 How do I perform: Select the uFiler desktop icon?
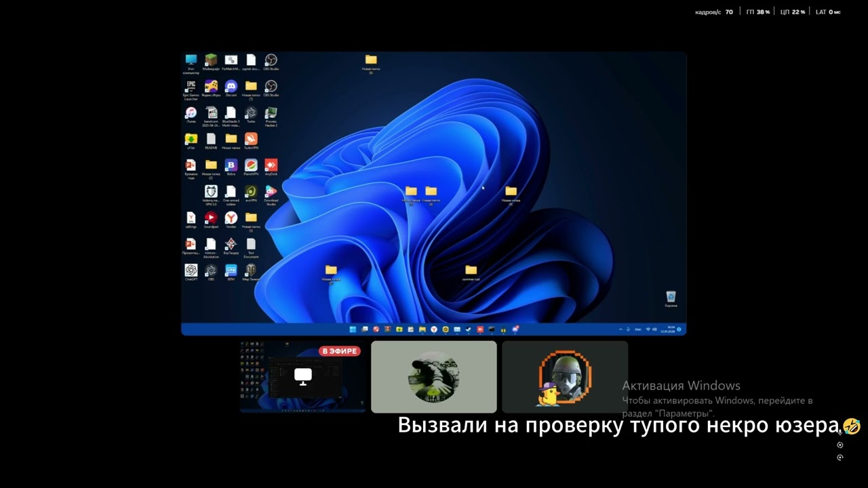click(x=191, y=141)
